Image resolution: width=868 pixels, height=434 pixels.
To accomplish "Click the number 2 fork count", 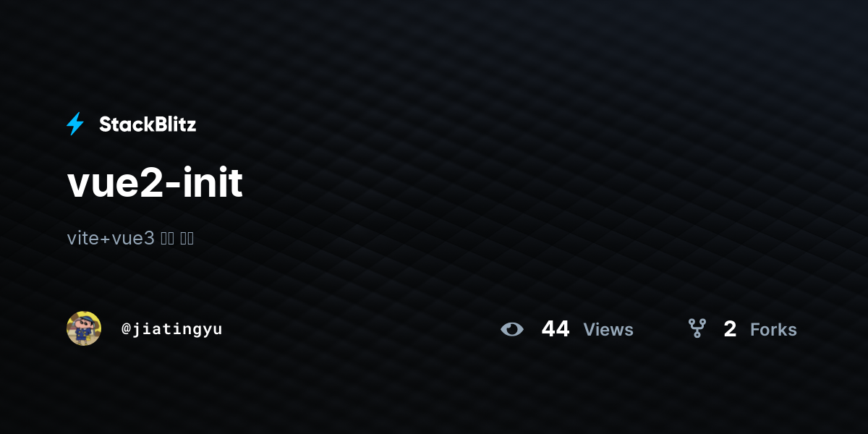I will point(730,330).
